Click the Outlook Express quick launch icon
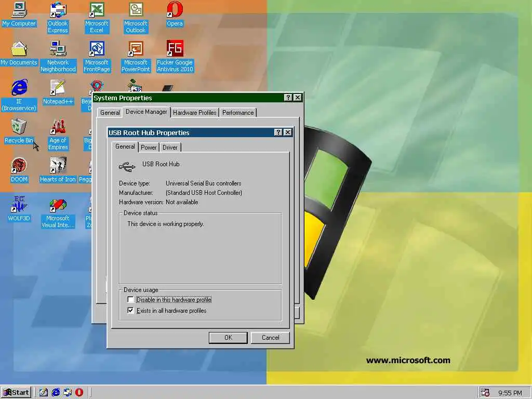 tap(68, 392)
